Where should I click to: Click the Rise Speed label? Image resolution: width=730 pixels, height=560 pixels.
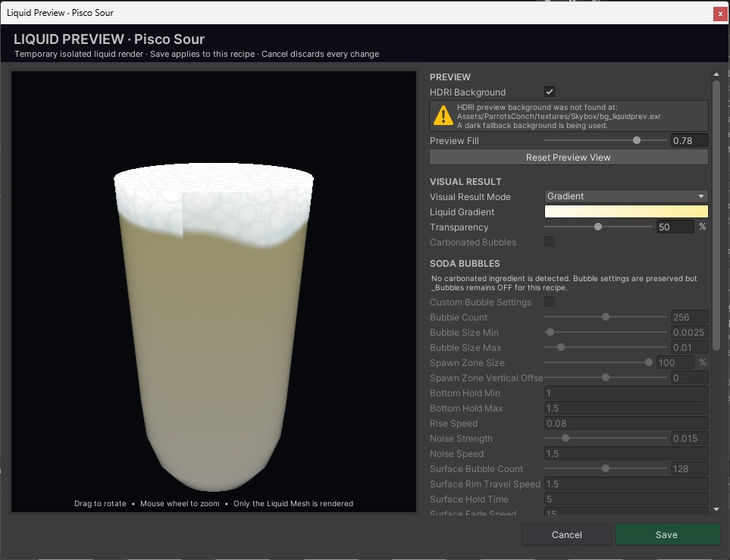453,424
